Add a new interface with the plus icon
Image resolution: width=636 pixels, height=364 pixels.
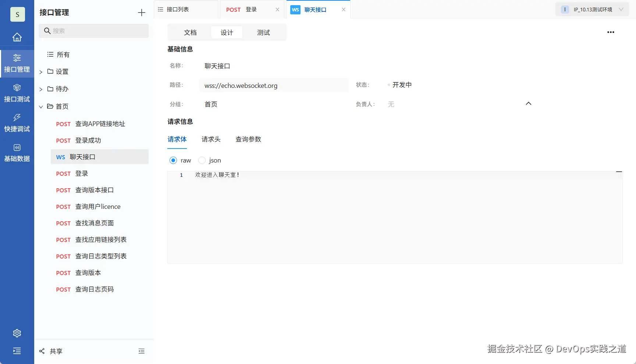[142, 13]
